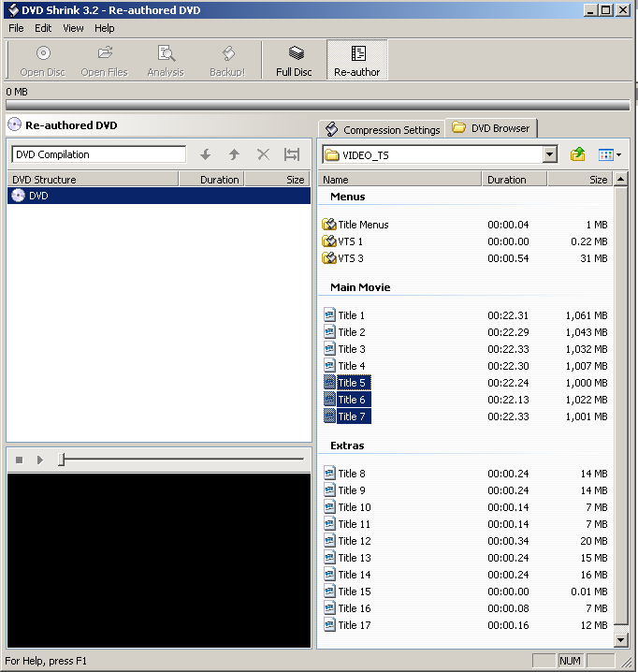
Task: Click the Title 3 file icon
Action: coord(329,349)
